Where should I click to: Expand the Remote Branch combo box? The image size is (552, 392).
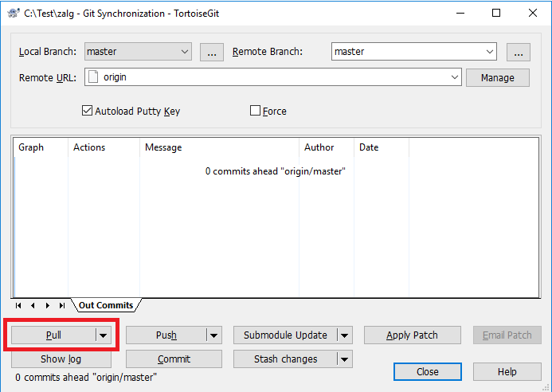[x=489, y=52]
